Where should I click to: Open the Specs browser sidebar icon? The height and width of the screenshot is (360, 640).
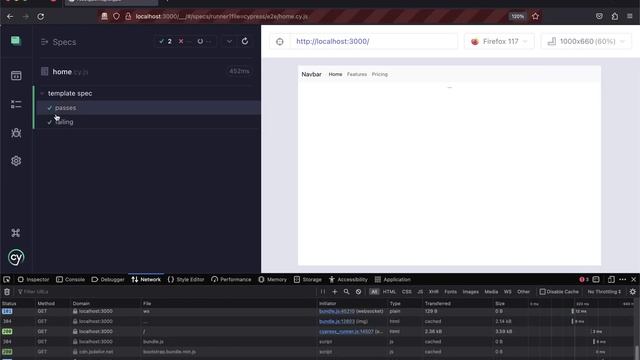(x=16, y=76)
